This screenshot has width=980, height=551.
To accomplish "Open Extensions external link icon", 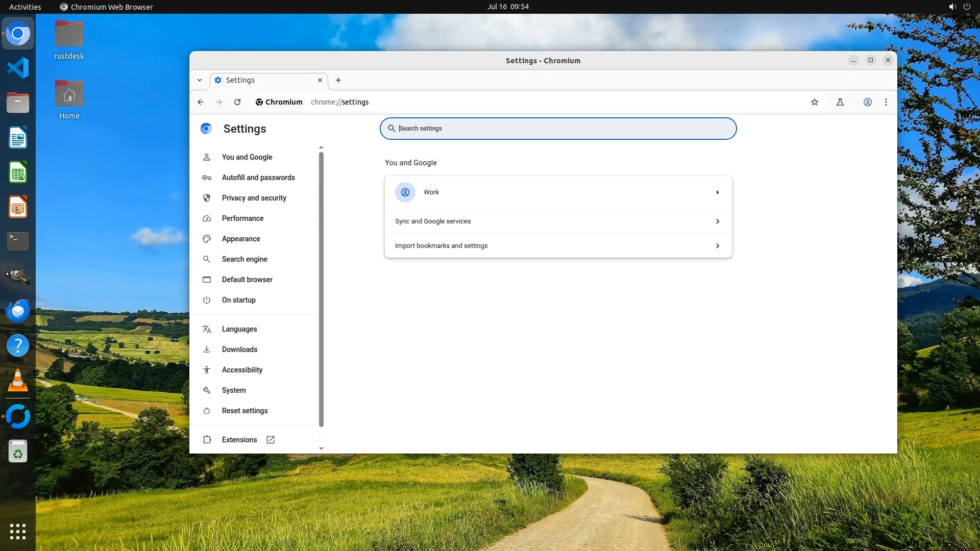I will [x=271, y=440].
